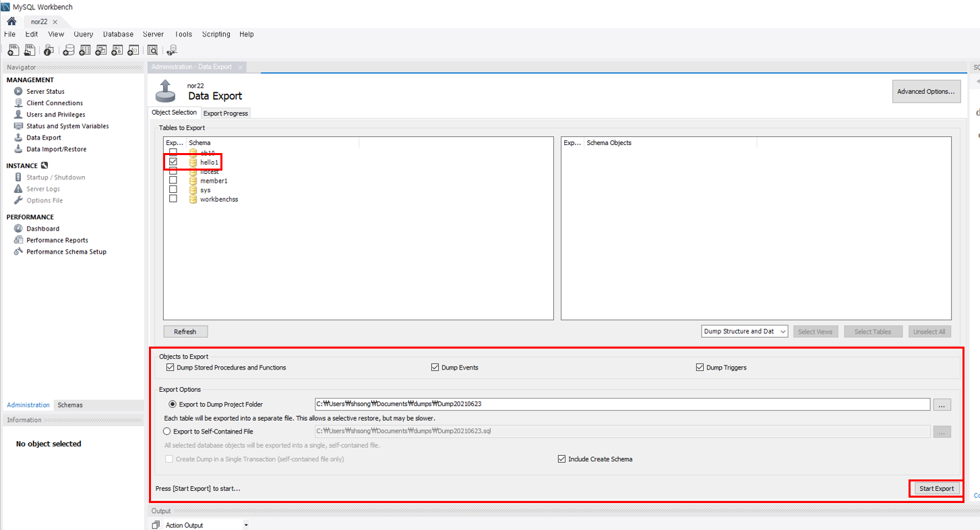
Task: Click the Schema column header
Action: tap(273, 143)
